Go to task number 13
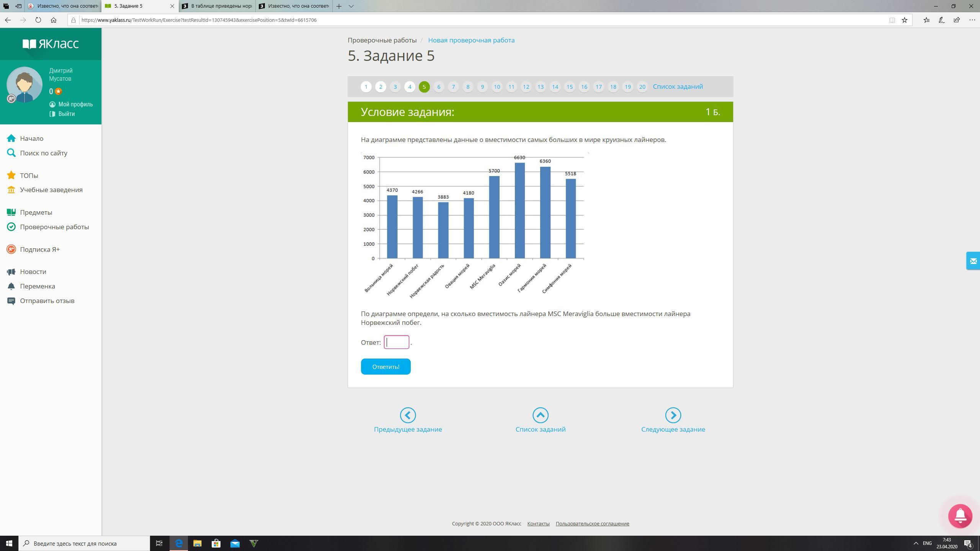Image resolution: width=980 pixels, height=551 pixels. click(x=541, y=87)
